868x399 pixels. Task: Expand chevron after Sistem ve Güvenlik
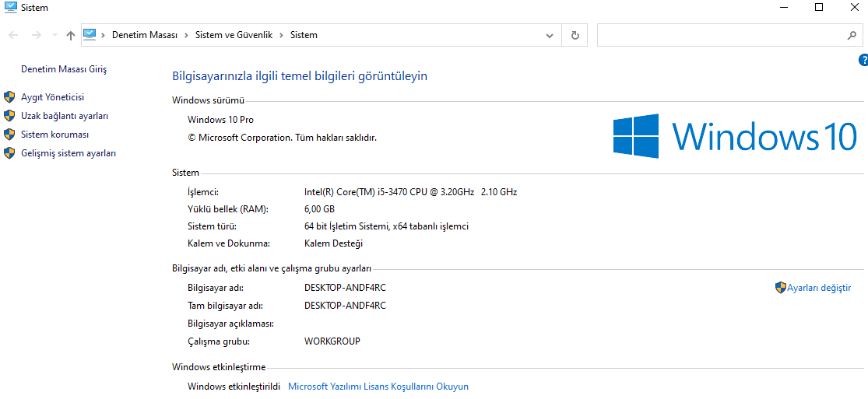[x=281, y=35]
